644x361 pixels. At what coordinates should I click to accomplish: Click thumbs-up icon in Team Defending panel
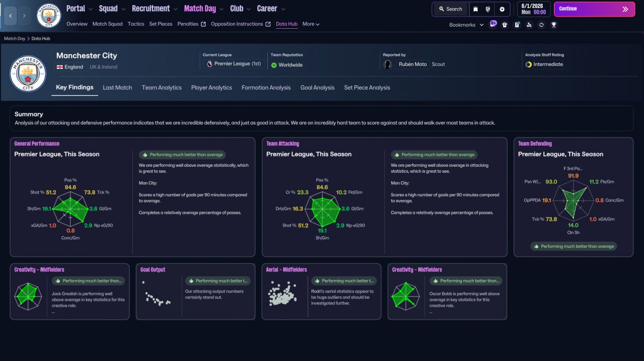tap(536, 247)
